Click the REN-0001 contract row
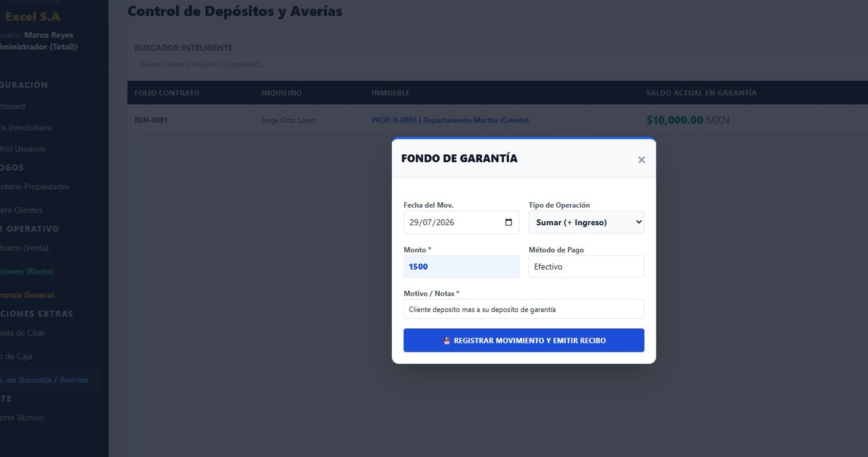Image resolution: width=868 pixels, height=457 pixels. [497, 120]
